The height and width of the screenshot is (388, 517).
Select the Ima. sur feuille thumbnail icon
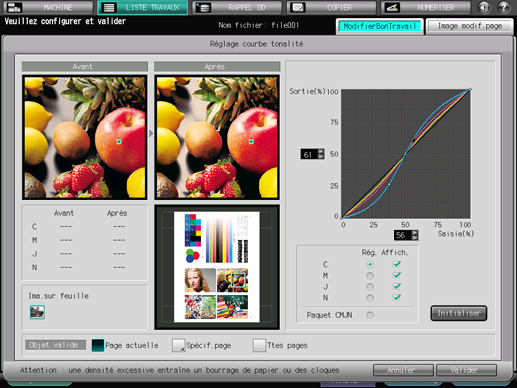pyautogui.click(x=37, y=312)
